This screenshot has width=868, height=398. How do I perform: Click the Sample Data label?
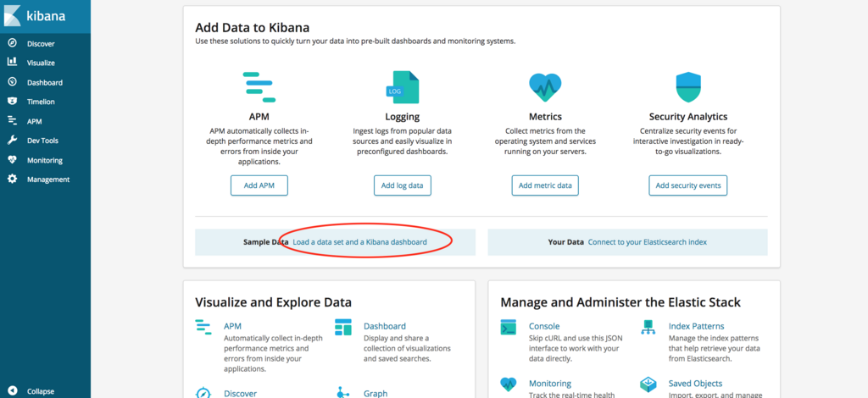pyautogui.click(x=265, y=242)
